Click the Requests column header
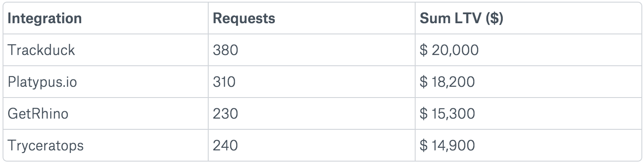The width and height of the screenshot is (644, 165). point(244,18)
